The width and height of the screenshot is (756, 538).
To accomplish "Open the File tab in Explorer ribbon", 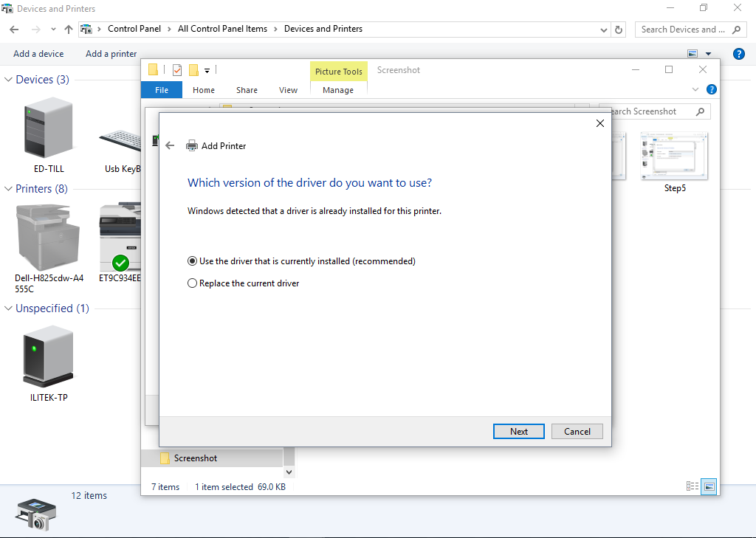I will click(x=162, y=90).
